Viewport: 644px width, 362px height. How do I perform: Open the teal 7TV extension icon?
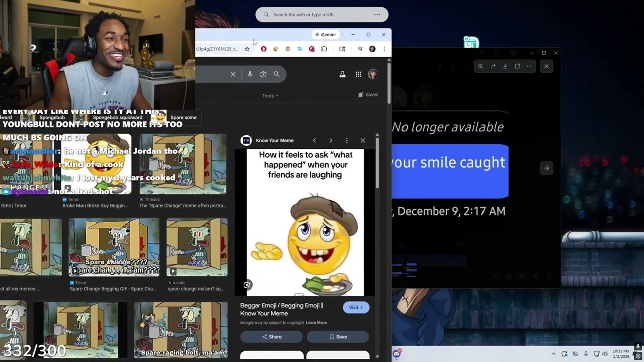300,49
